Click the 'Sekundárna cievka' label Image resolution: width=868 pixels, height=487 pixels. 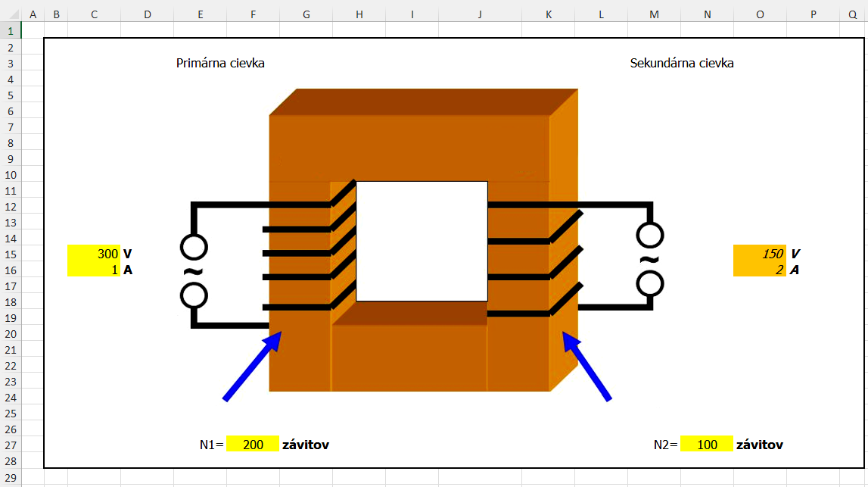(682, 64)
